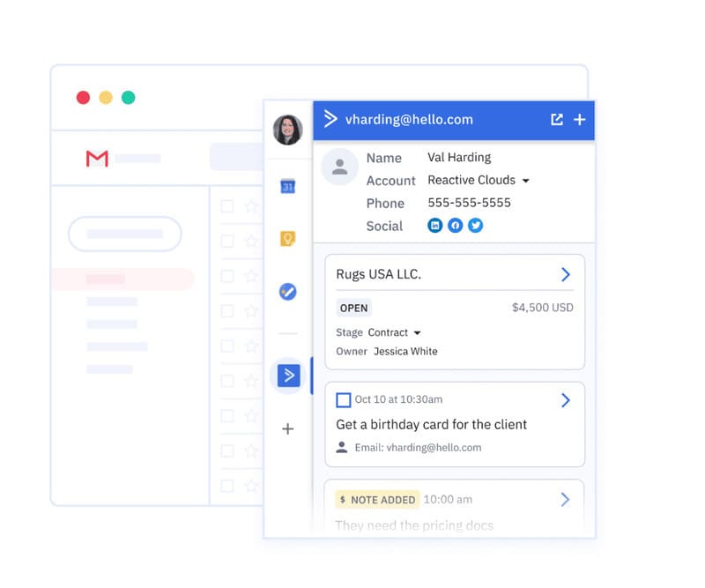The image size is (705, 588).
Task: Expand Reactive Clouds account dropdown
Action: click(525, 181)
